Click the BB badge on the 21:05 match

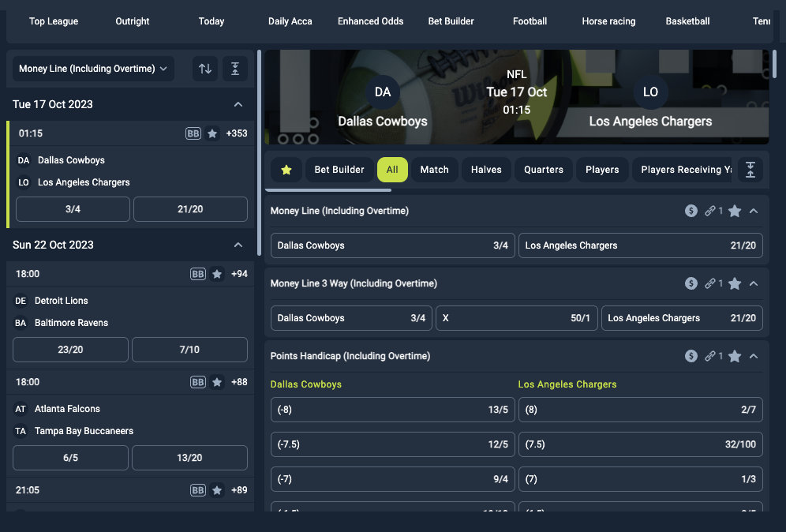pos(198,490)
